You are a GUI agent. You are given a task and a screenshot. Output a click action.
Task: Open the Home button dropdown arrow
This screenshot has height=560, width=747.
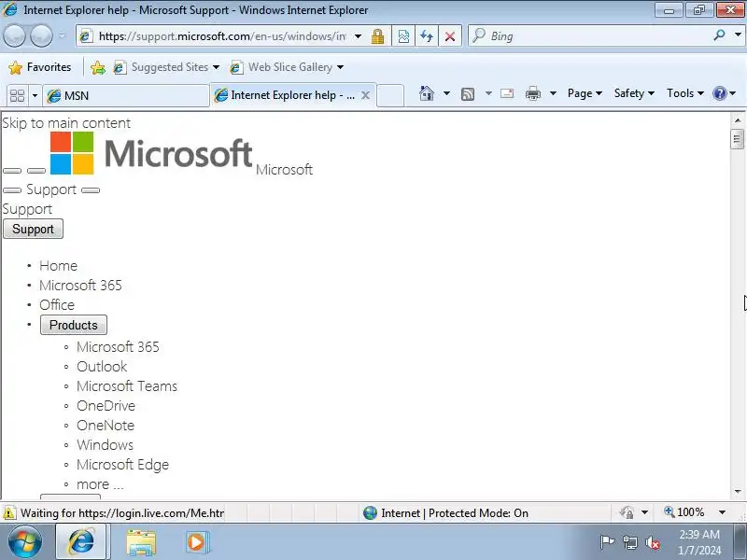[x=446, y=93]
